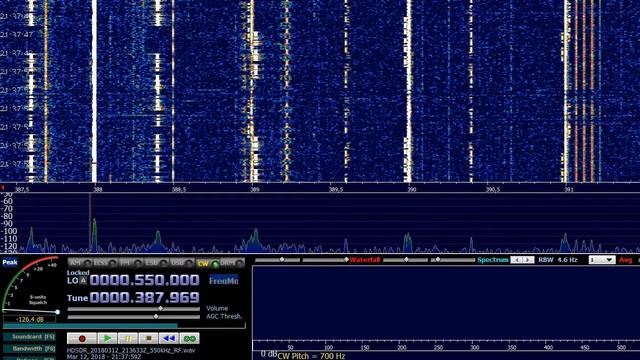Click the CW Pitch = 700 Hz label
This screenshot has height=360, width=640.
pos(311,356)
